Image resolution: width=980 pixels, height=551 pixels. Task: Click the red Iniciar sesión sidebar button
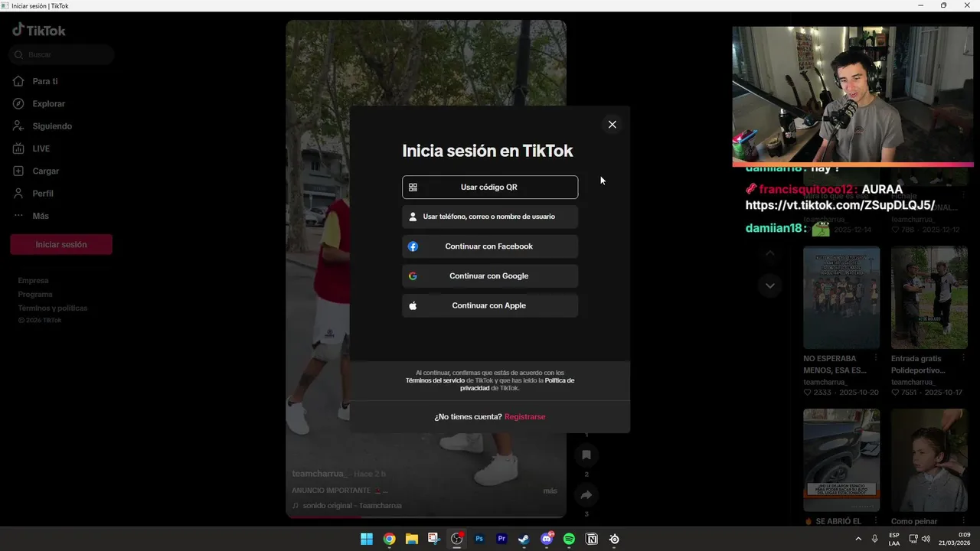click(x=61, y=244)
